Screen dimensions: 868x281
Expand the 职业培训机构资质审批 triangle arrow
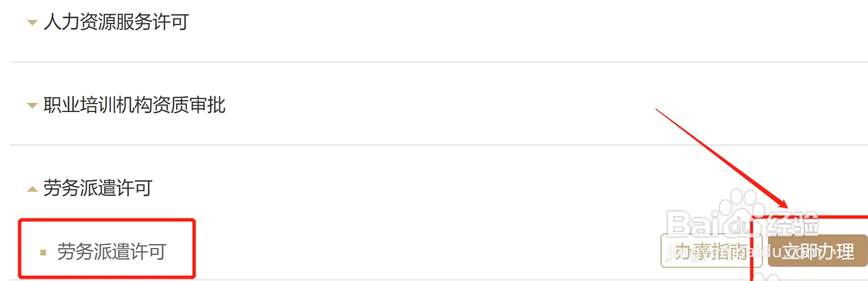(32, 106)
